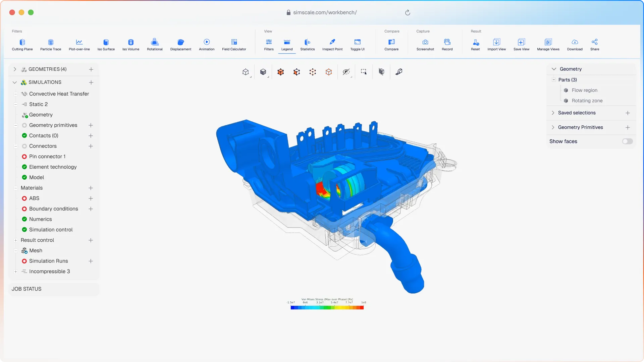Download the results

click(x=575, y=45)
